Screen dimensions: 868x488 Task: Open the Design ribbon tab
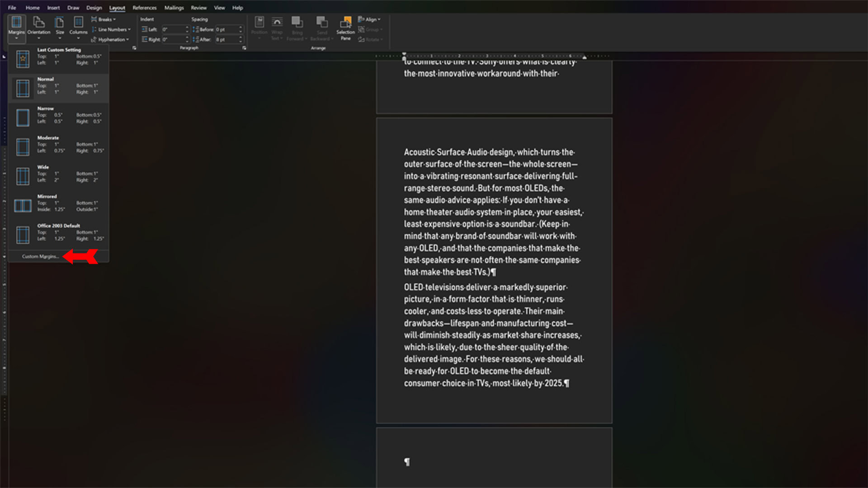pyautogui.click(x=94, y=8)
